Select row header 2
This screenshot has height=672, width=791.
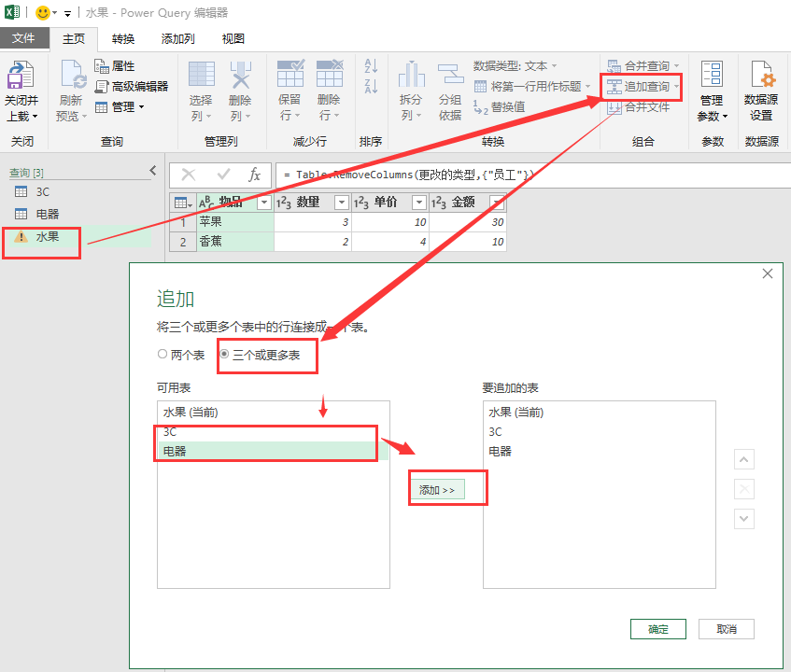[183, 242]
